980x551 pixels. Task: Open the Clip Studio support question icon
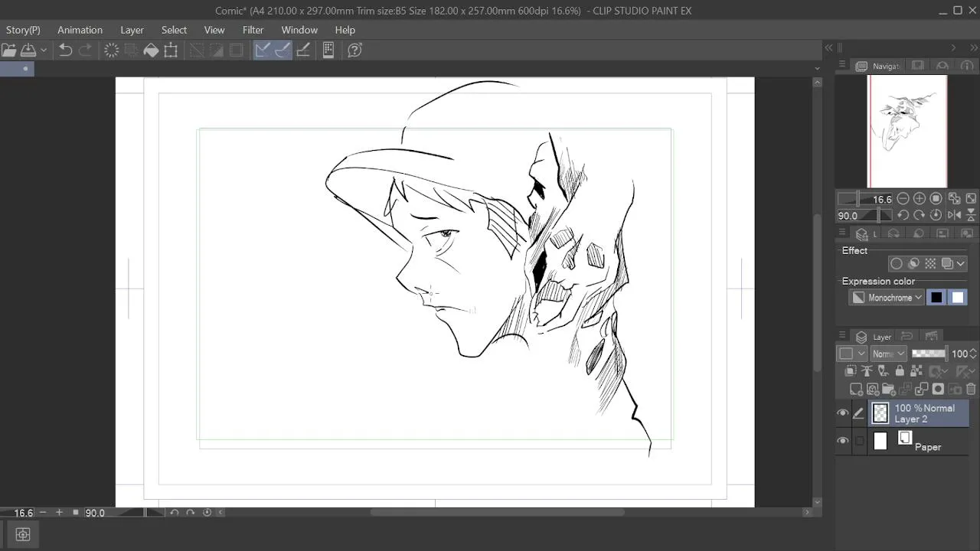(x=354, y=51)
